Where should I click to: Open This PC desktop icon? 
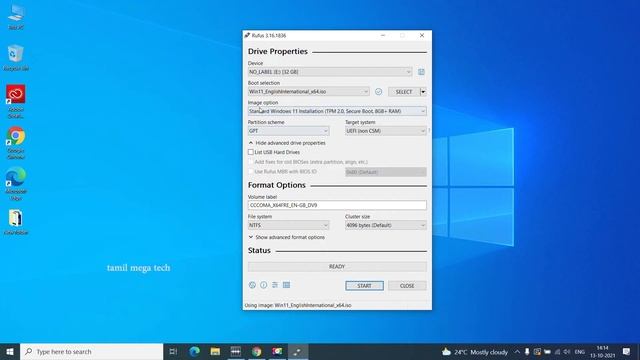tap(16, 17)
